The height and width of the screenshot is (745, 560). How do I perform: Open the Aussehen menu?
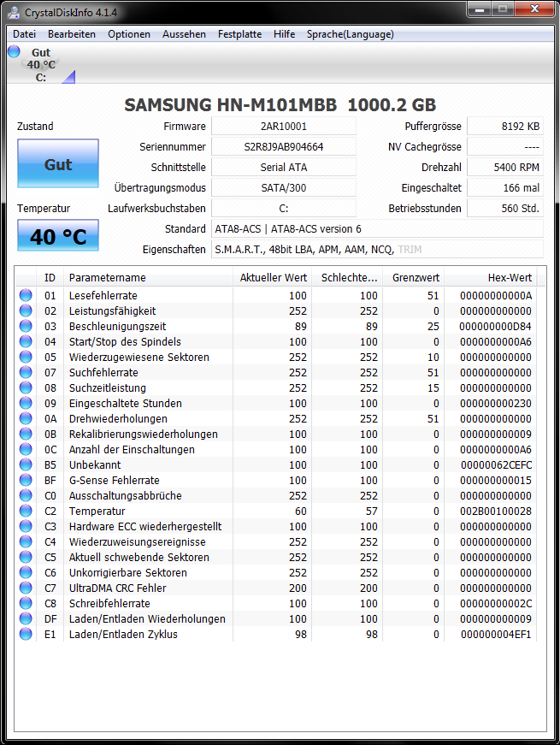185,34
